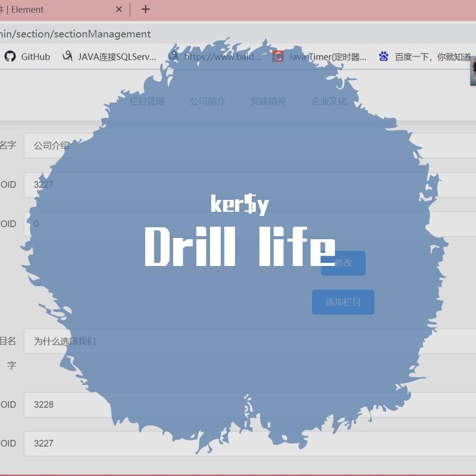Open a new browser tab with plus

click(145, 10)
